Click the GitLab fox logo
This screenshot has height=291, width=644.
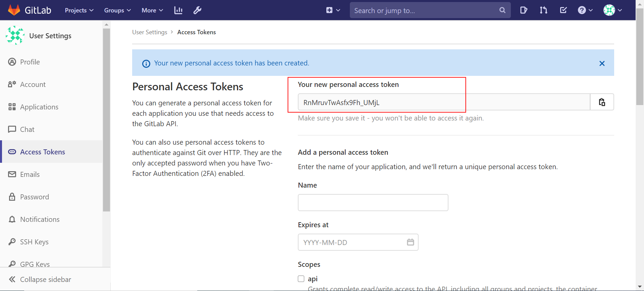14,10
